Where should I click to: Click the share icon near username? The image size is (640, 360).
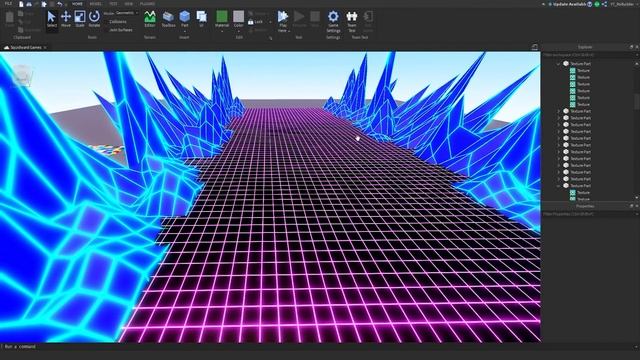tap(604, 4)
